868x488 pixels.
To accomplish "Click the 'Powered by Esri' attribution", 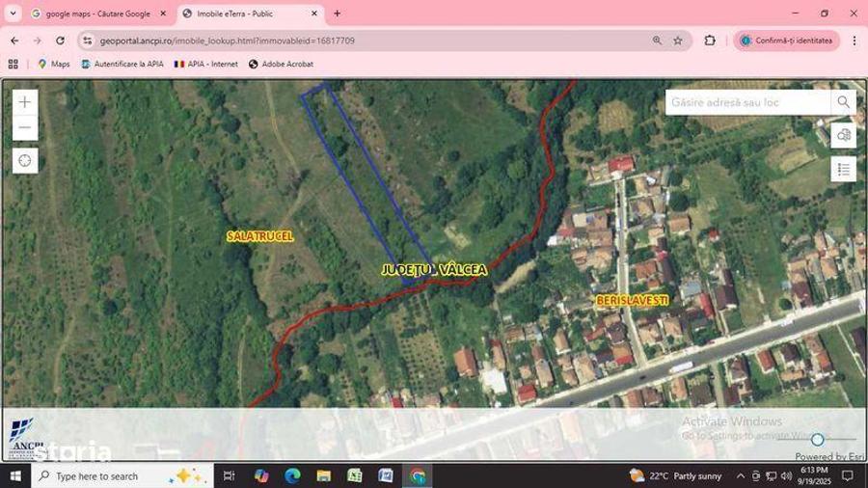I will click(829, 456).
